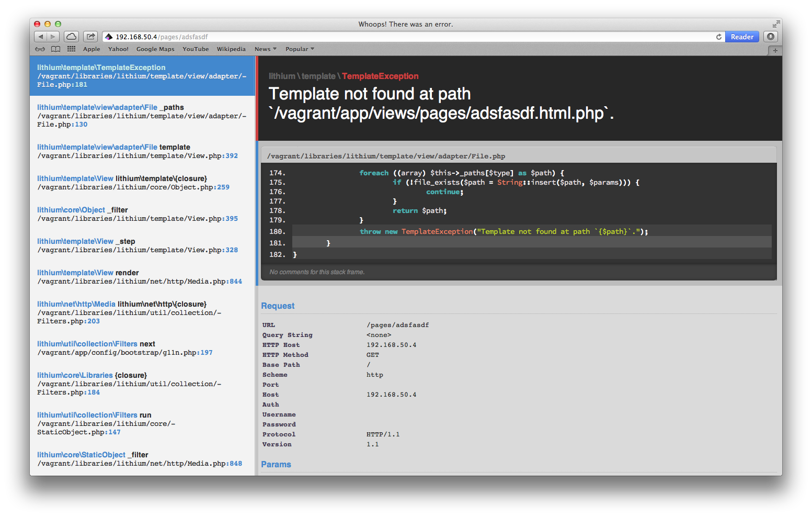This screenshot has height=517, width=812.
Task: Minimize the Safari window with yellow button
Action: (x=48, y=24)
